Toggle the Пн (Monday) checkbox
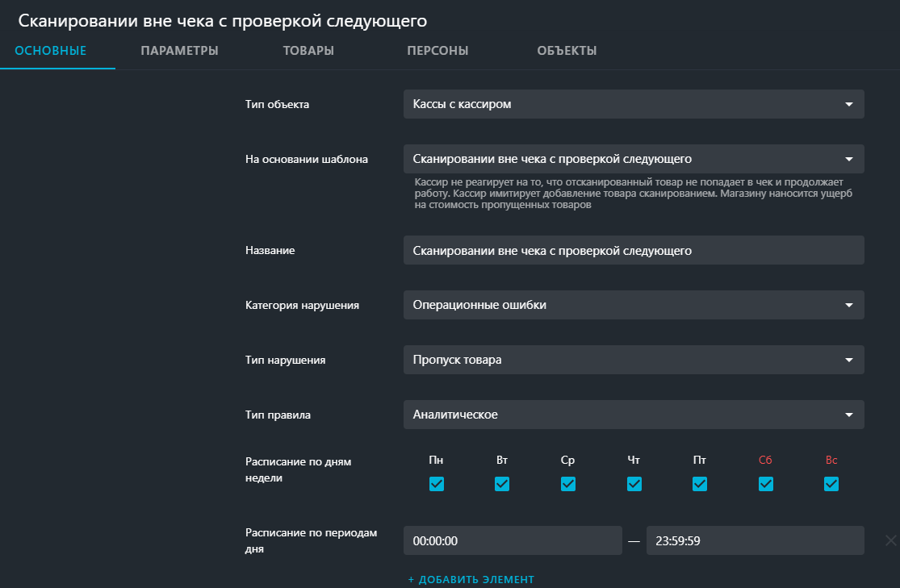900x588 pixels. 437,484
